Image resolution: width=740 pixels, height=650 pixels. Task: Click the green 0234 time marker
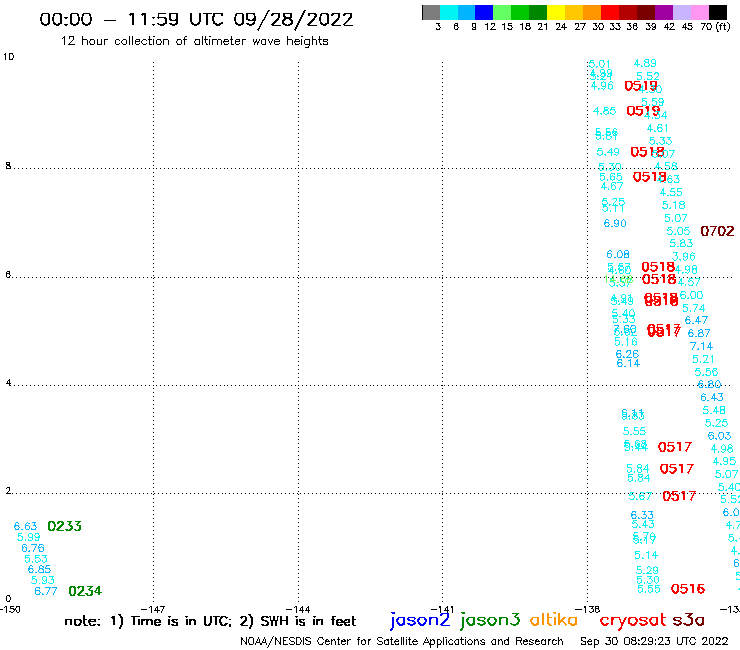click(85, 591)
